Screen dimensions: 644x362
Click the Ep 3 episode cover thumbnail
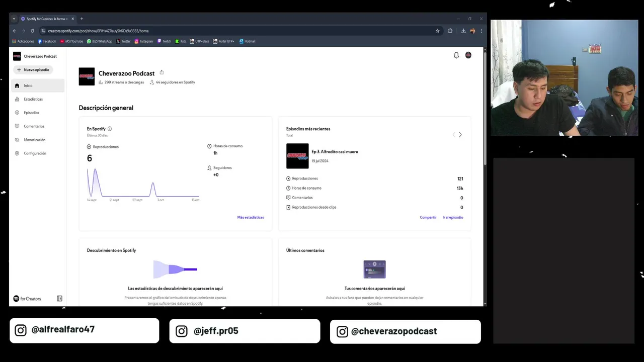tap(297, 156)
